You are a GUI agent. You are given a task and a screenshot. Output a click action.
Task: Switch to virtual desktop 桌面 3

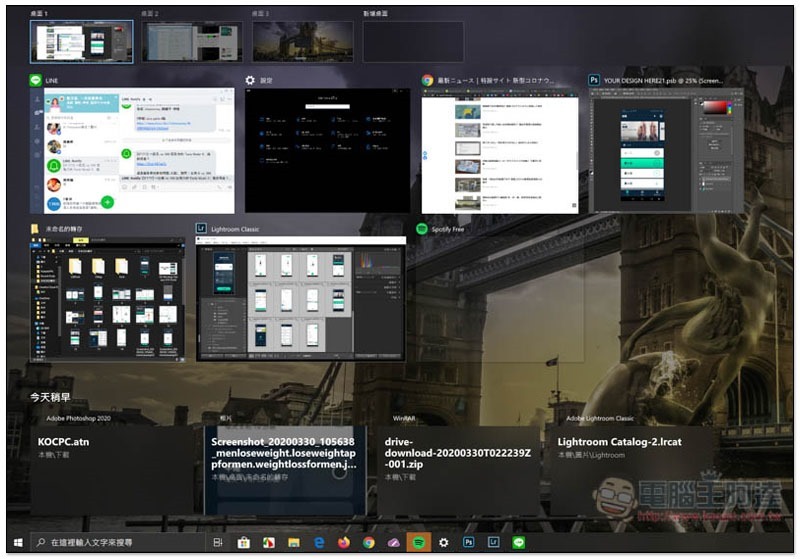pyautogui.click(x=301, y=42)
